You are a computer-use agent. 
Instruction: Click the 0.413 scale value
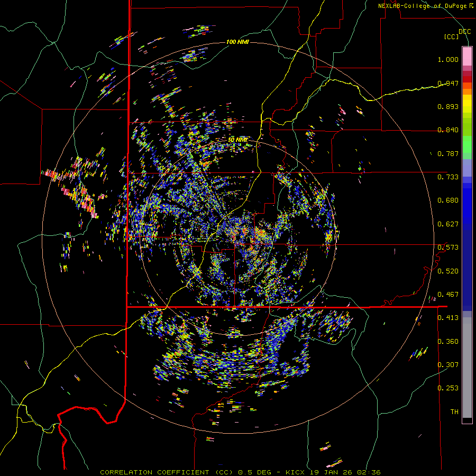pos(448,318)
